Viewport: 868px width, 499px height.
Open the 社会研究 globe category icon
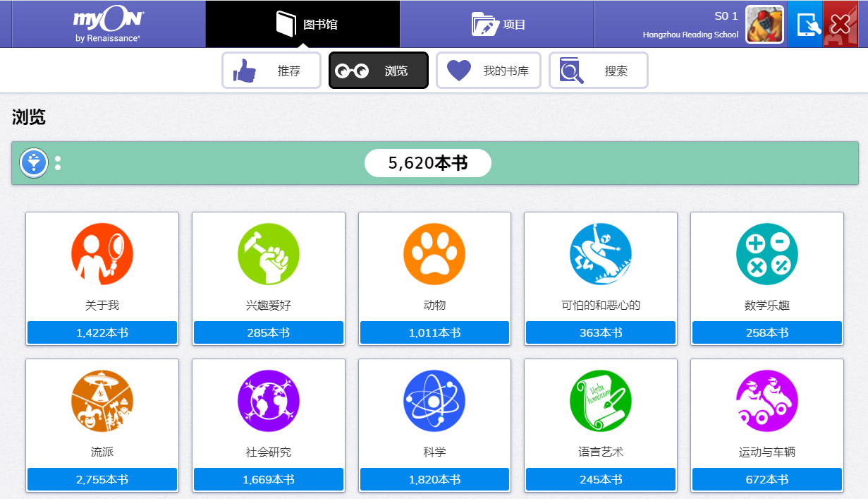coord(268,401)
